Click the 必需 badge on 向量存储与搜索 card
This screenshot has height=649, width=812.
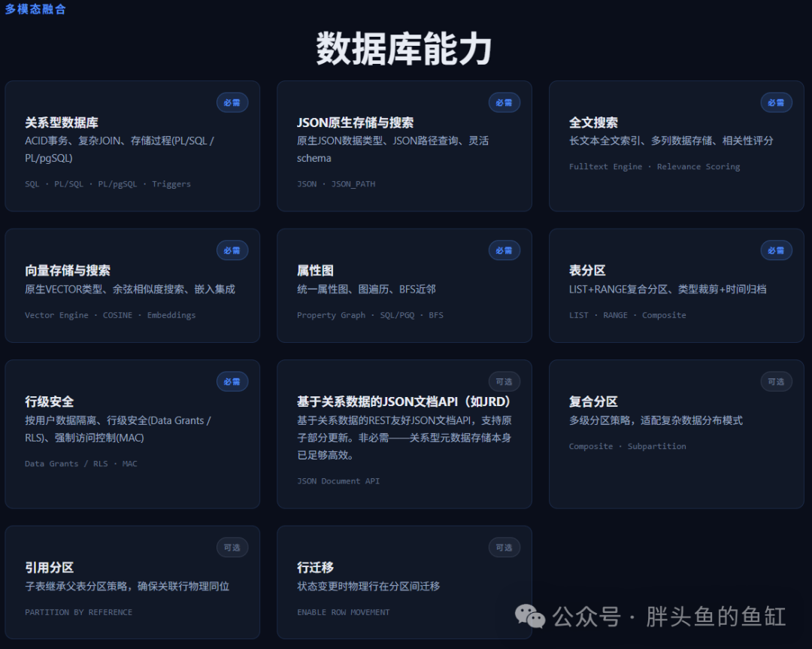coord(232,250)
